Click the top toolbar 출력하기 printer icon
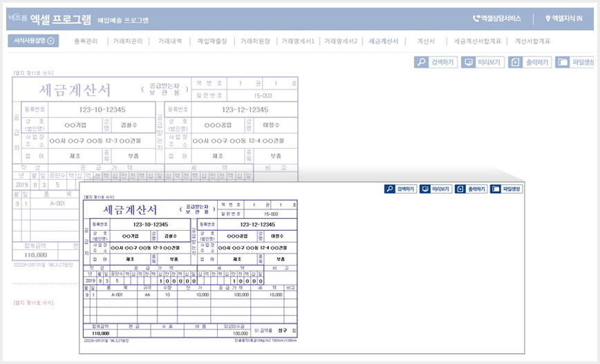600x364 pixels. click(516, 62)
